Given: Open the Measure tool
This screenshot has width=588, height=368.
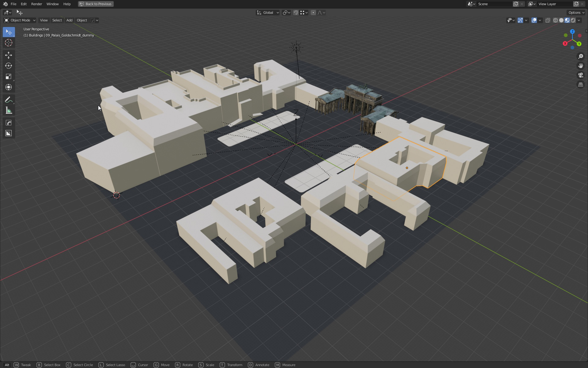Looking at the screenshot, I should (9, 110).
